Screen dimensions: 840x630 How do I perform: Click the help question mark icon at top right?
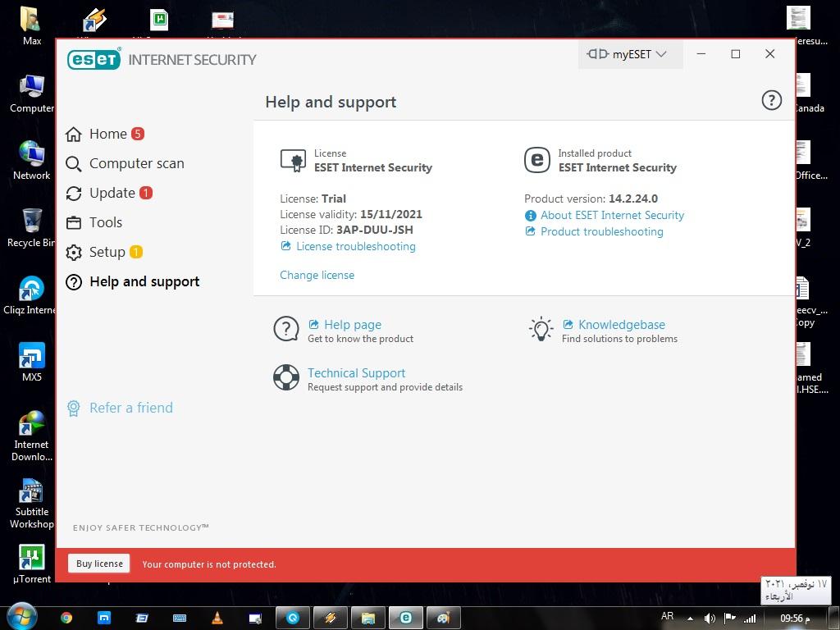[x=771, y=100]
